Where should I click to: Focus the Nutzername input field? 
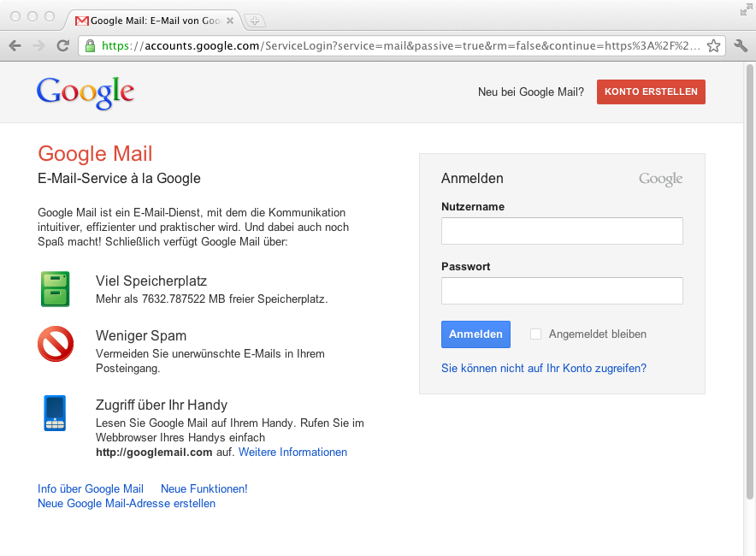point(562,231)
